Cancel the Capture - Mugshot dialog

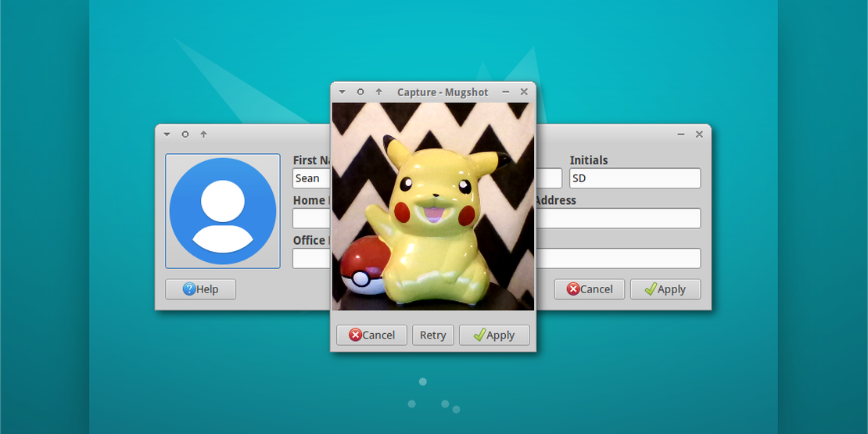[x=371, y=335]
